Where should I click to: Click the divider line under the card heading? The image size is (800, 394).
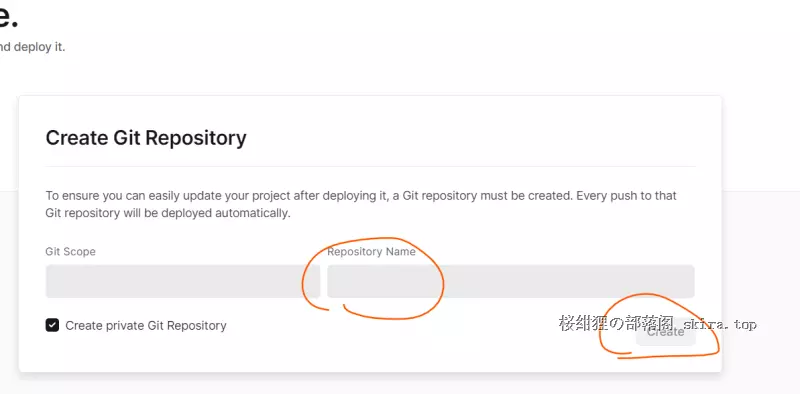click(370, 166)
